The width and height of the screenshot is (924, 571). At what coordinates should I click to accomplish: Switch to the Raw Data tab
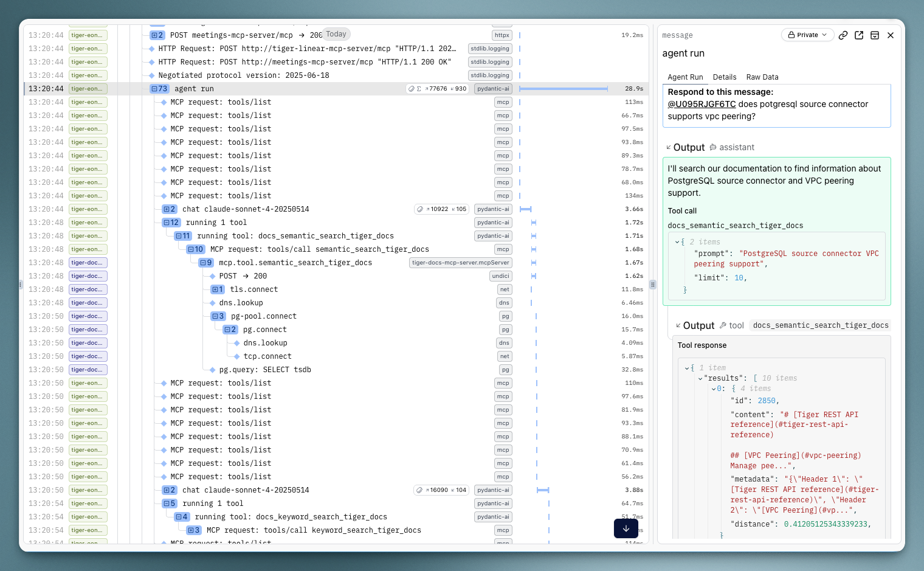click(x=762, y=77)
